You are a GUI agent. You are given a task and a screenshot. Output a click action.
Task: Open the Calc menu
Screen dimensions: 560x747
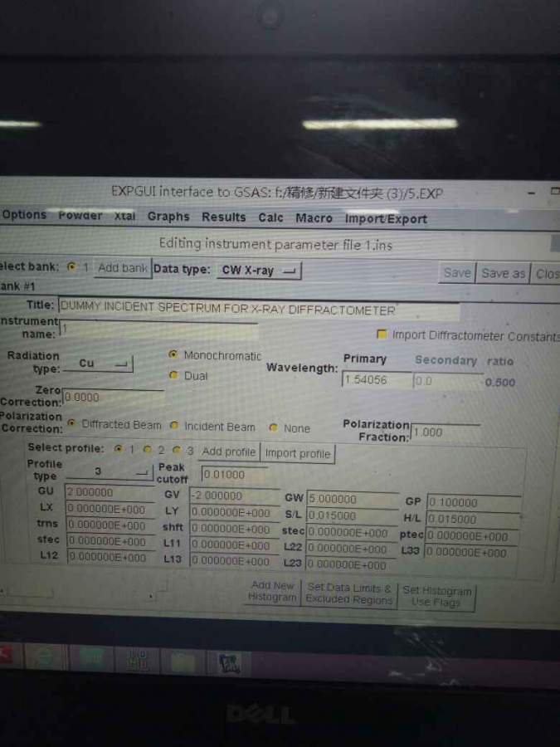270,217
